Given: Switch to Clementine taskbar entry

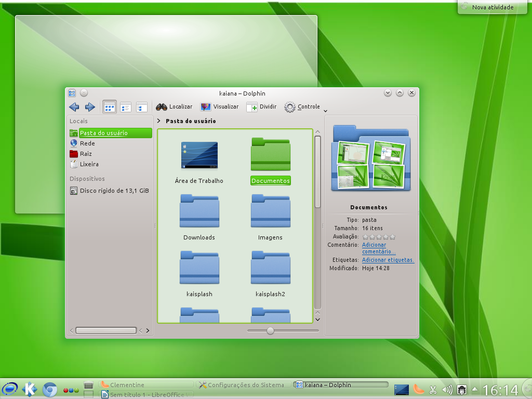Looking at the screenshot, I should [x=146, y=385].
